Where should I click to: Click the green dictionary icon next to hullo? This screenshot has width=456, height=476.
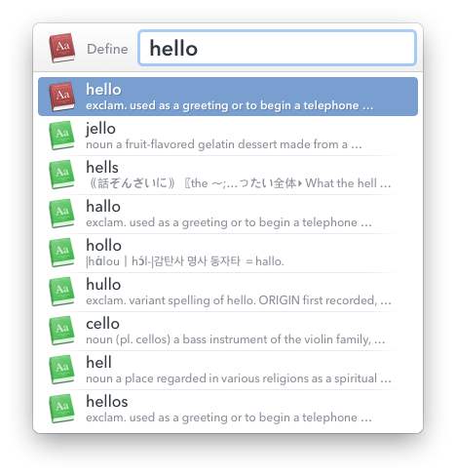[x=62, y=292]
